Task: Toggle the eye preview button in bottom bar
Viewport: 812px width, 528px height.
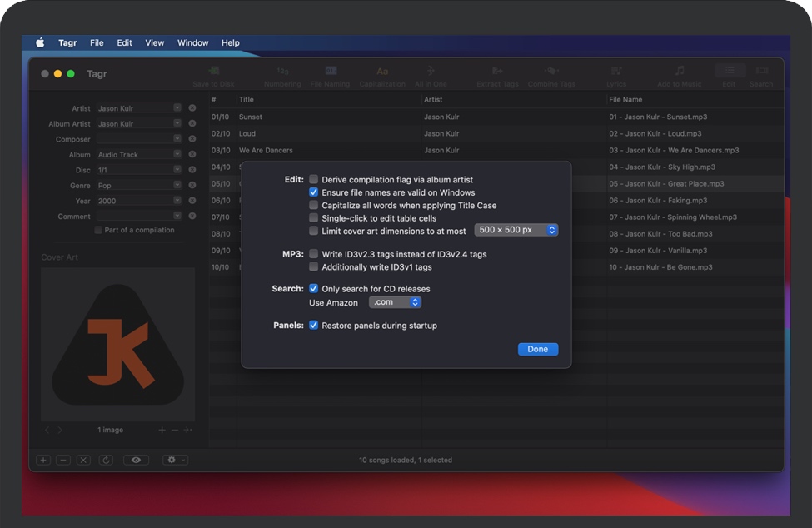Action: click(137, 460)
